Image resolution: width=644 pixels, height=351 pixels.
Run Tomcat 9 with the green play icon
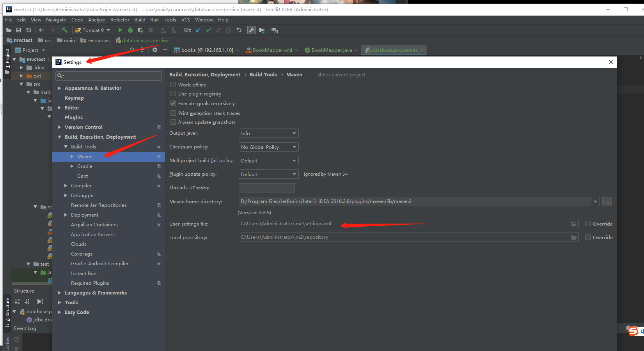120,30
